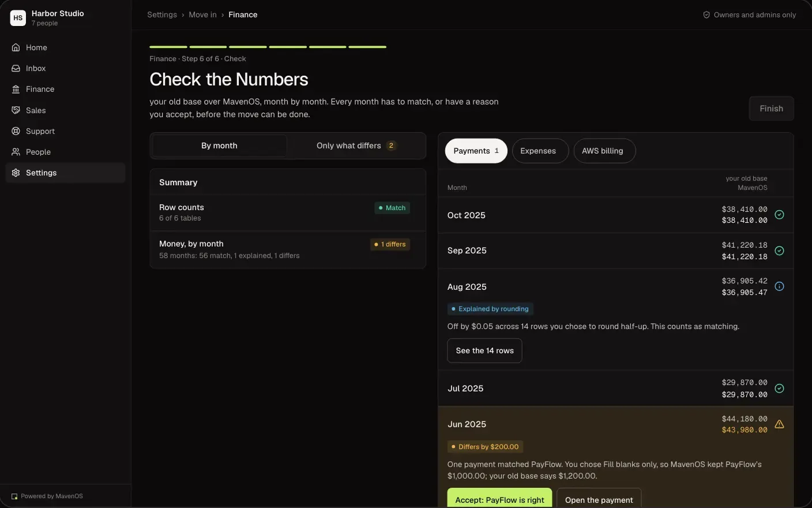The height and width of the screenshot is (508, 812).
Task: Go to Move in breadcrumb link
Action: [202, 15]
